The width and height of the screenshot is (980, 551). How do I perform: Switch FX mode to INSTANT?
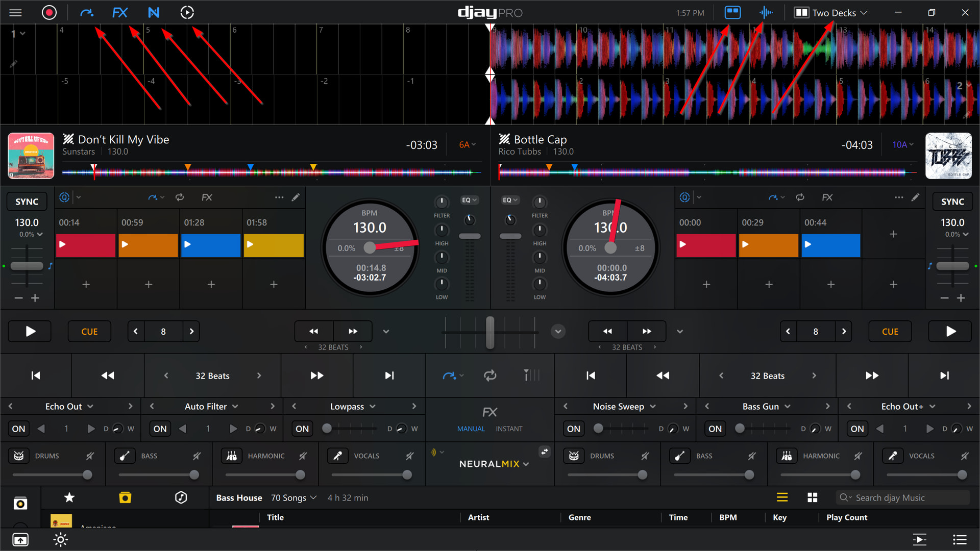point(509,429)
